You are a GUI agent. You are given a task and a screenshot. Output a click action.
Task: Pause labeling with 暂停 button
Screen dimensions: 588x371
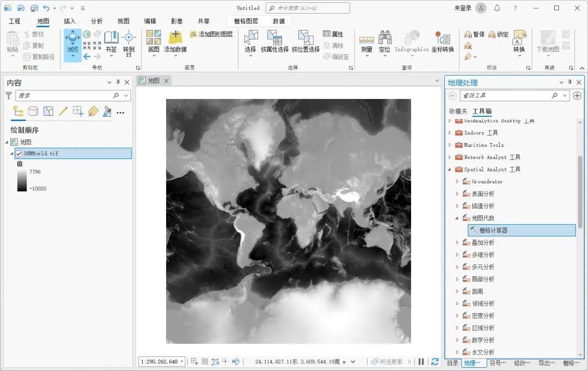[x=474, y=34]
